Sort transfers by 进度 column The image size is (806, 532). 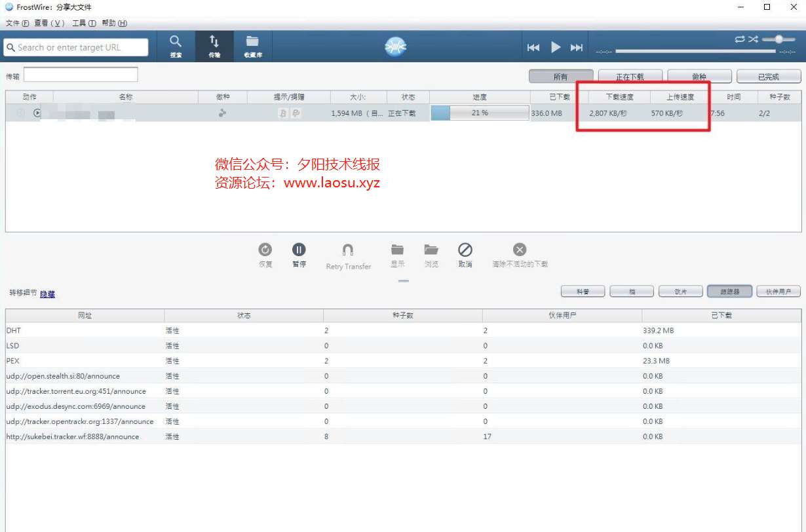[480, 97]
